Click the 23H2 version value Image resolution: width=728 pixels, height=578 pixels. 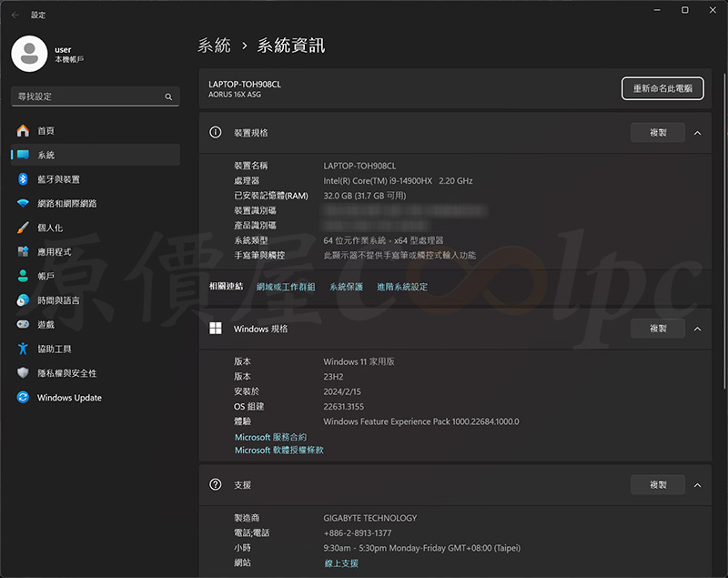[333, 377]
